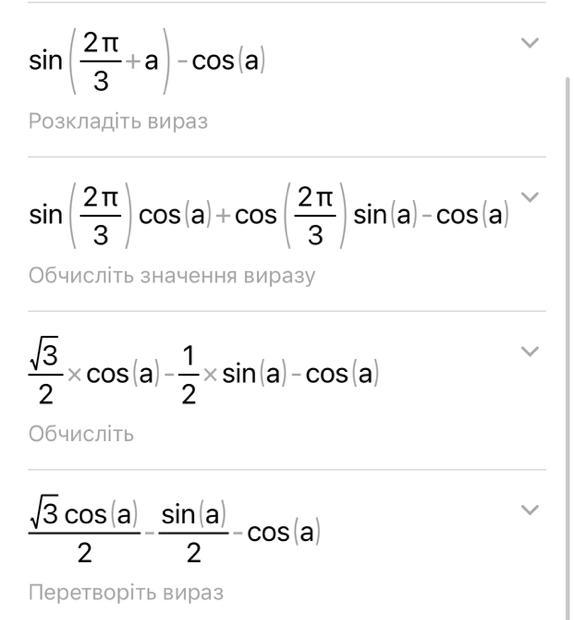Click the 'Обчисліть' step description
Image resolution: width=574 pixels, height=620 pixels.
point(81,434)
